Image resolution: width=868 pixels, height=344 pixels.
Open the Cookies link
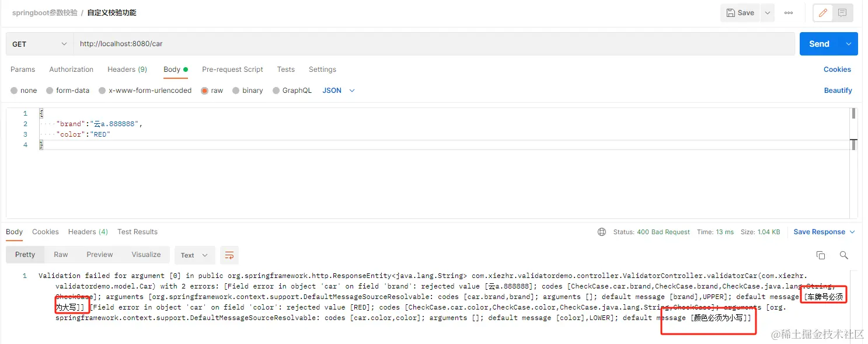click(837, 70)
